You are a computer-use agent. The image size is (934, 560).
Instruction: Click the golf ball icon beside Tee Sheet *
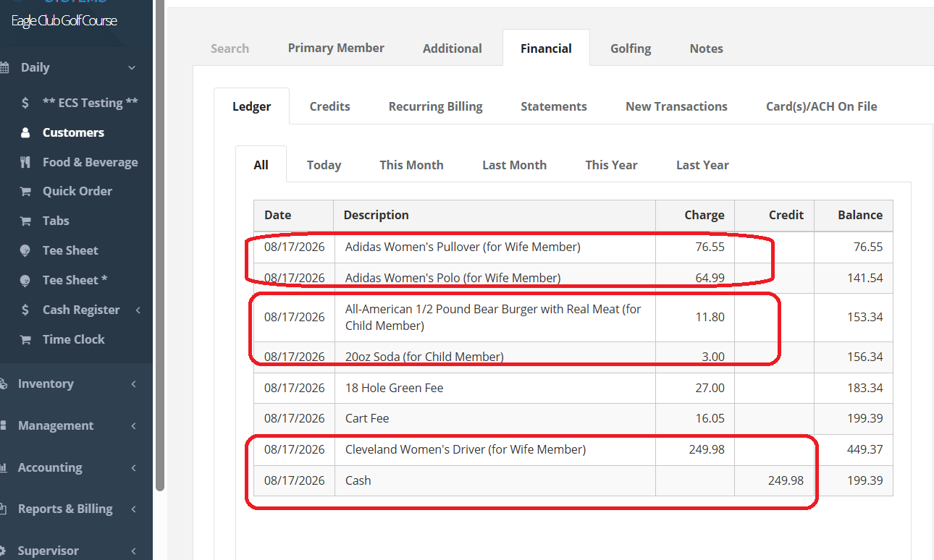click(x=25, y=280)
